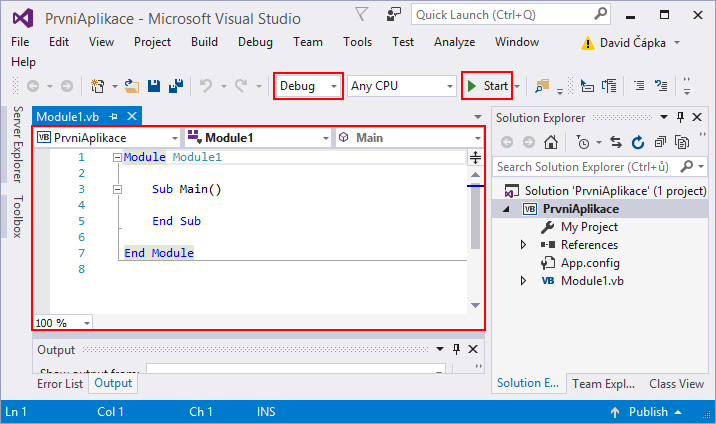Expand the References node

click(523, 245)
